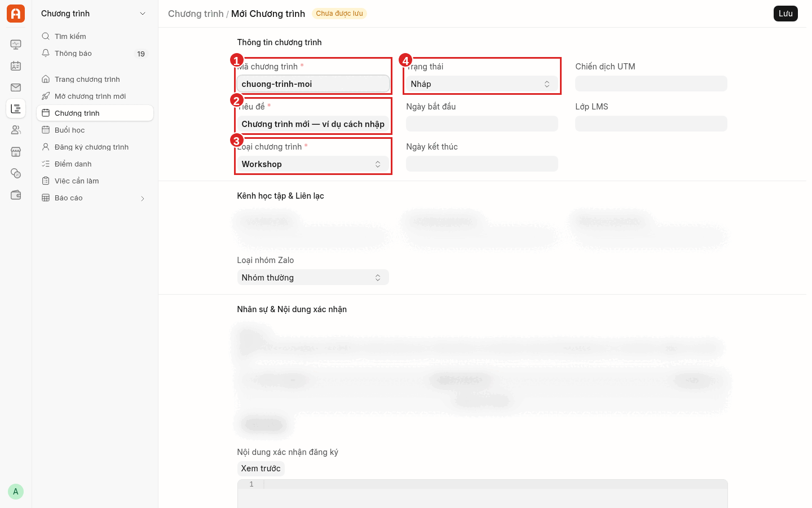
Task: Open the people module icon in the rail
Action: pos(16,130)
